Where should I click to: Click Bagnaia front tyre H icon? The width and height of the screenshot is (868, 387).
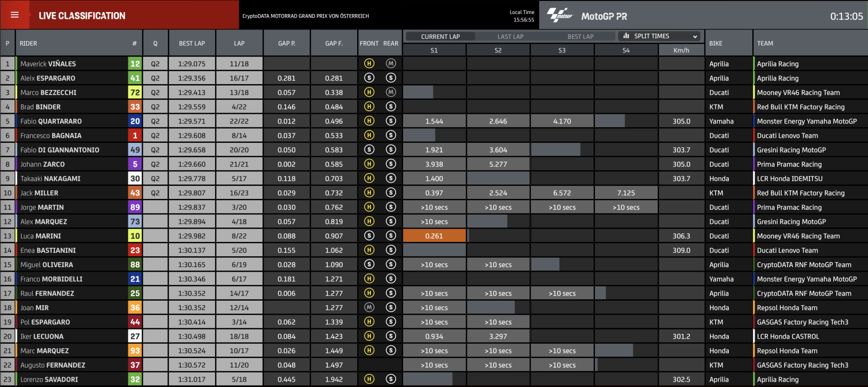[369, 135]
